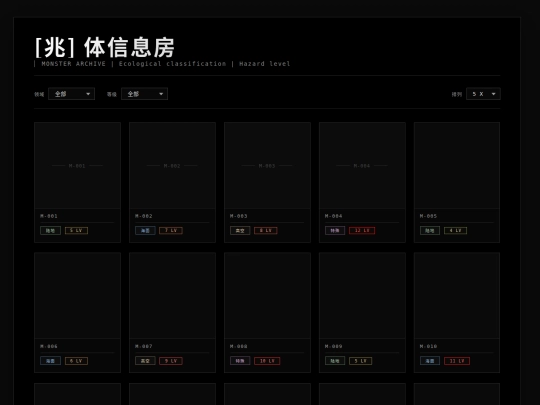Open the 排列 column-count dropdown
Screen dimensions: 540x405
click(x=483, y=94)
